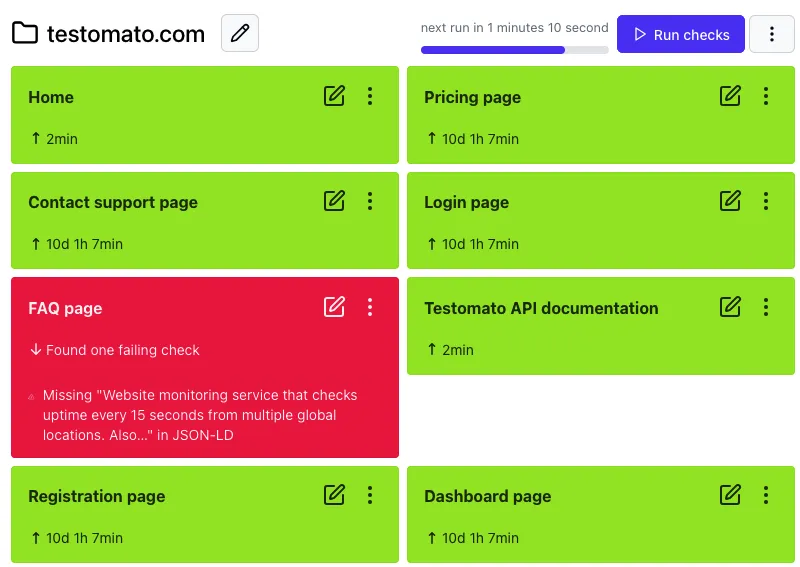
Task: Edit the Home page check
Action: tap(334, 96)
